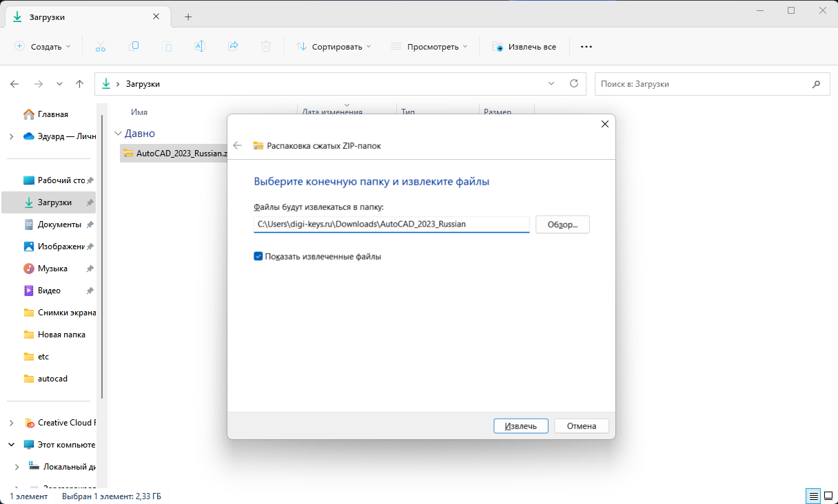Switch to details view icon in status bar
838x504 pixels.
pyautogui.click(x=814, y=496)
